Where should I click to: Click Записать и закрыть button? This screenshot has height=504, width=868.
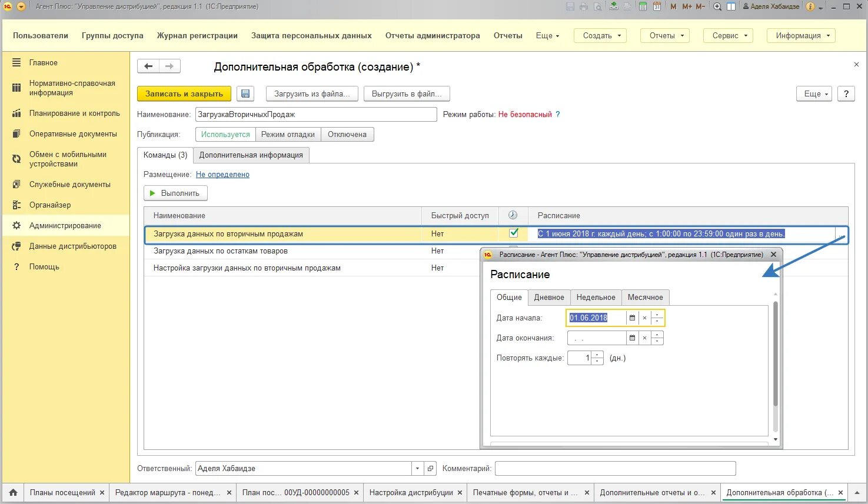184,94
